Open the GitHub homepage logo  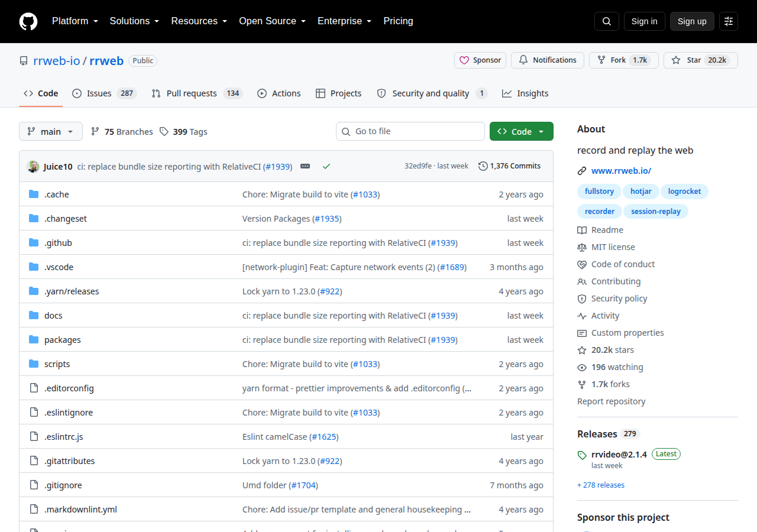pos(28,21)
